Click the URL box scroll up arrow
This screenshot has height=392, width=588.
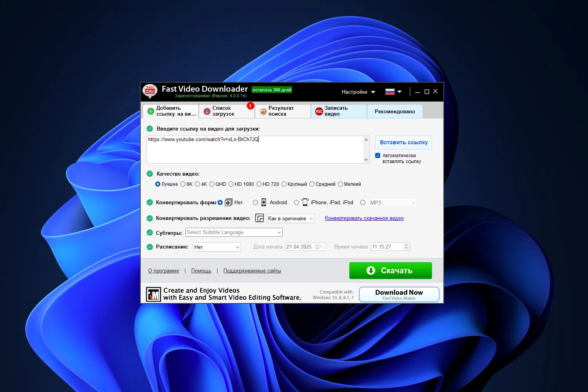(366, 140)
